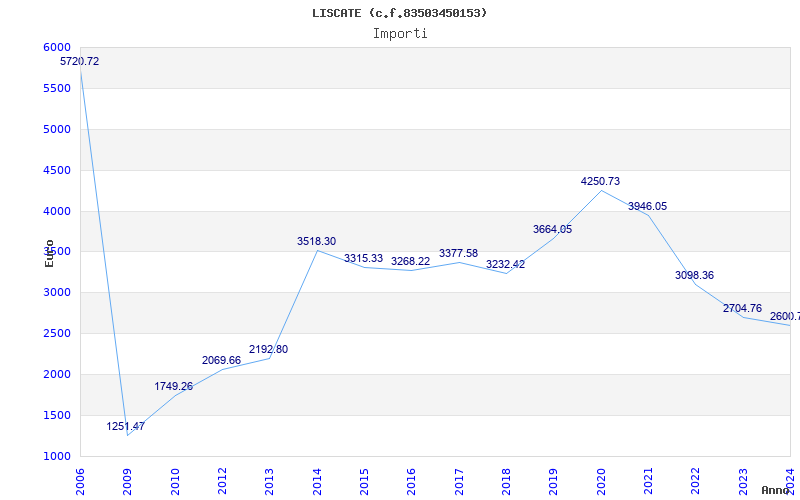Select the value 3315.33
Viewport: 800px width, 500px height.
pyautogui.click(x=363, y=258)
